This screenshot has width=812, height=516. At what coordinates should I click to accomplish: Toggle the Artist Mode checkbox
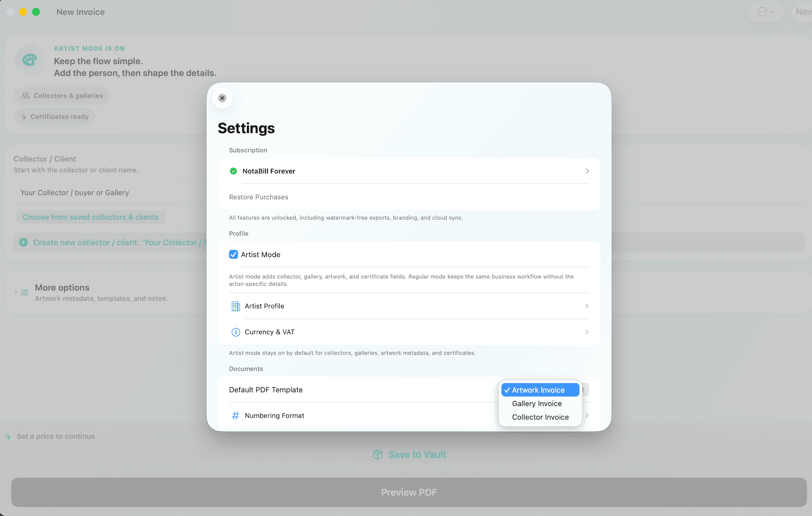pos(233,255)
